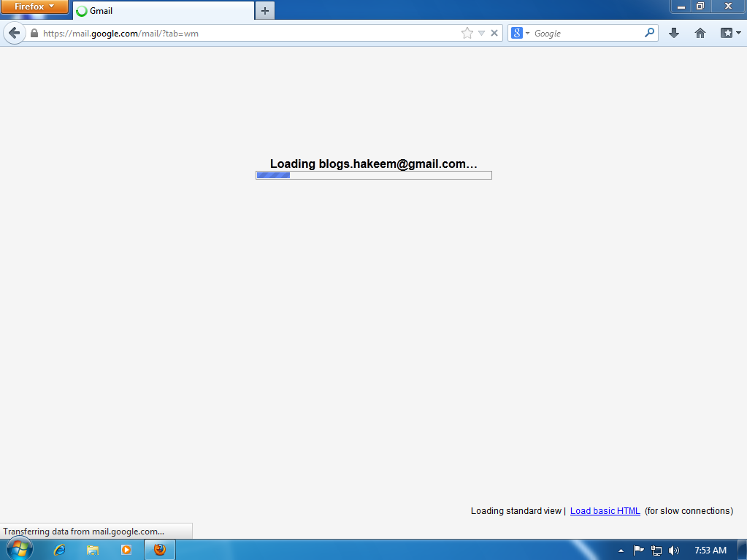Bookmark this page with the star icon
This screenshot has width=747, height=560.
[467, 34]
